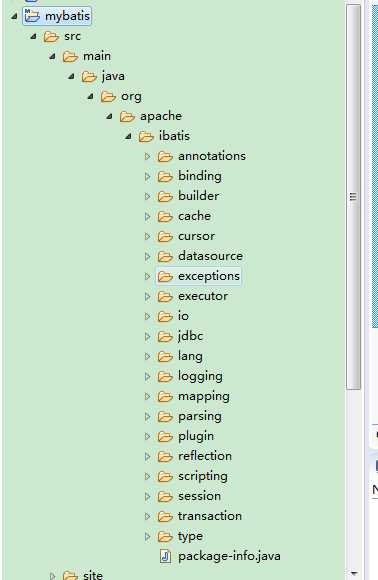378x580 pixels.
Task: Expand the scripting folder arrow
Action: pos(147,476)
